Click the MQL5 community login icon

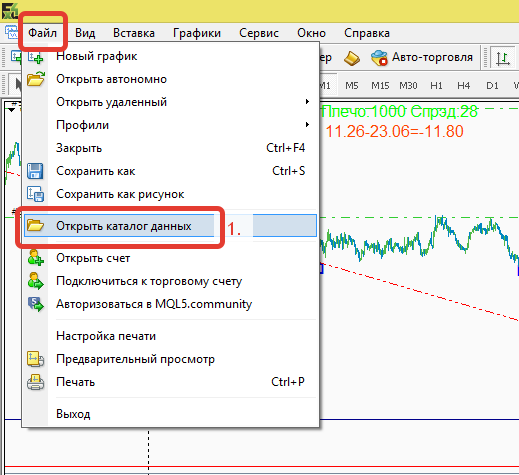pos(35,304)
